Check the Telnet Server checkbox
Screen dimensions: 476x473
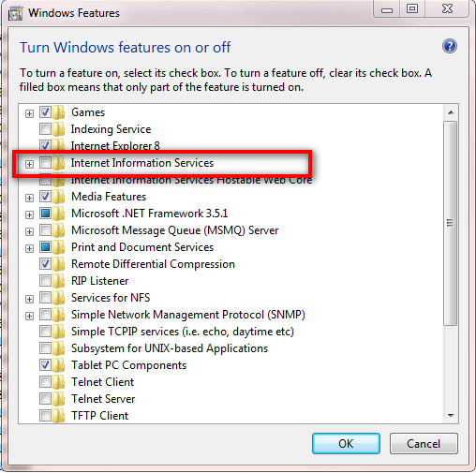click(x=45, y=399)
